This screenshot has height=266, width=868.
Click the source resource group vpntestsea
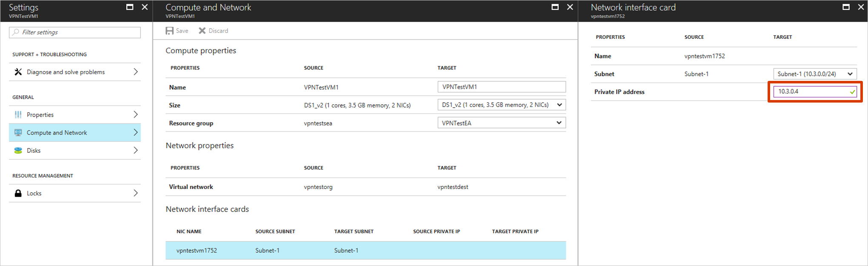[x=318, y=123]
